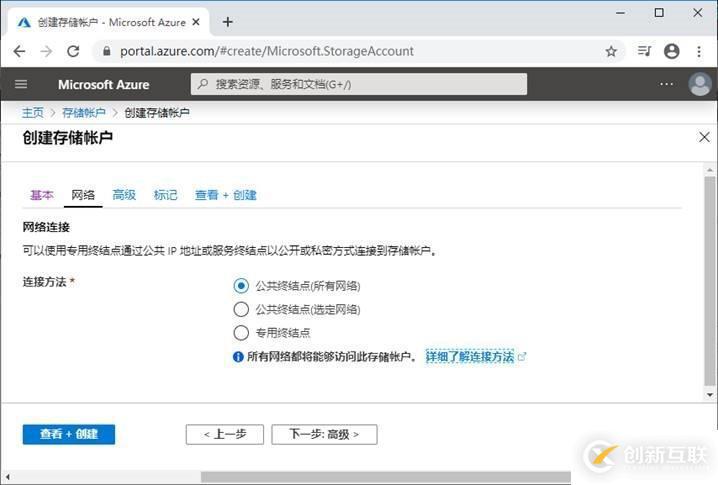Open the Chrome profile avatar icon
This screenshot has width=718, height=485.
point(671,51)
